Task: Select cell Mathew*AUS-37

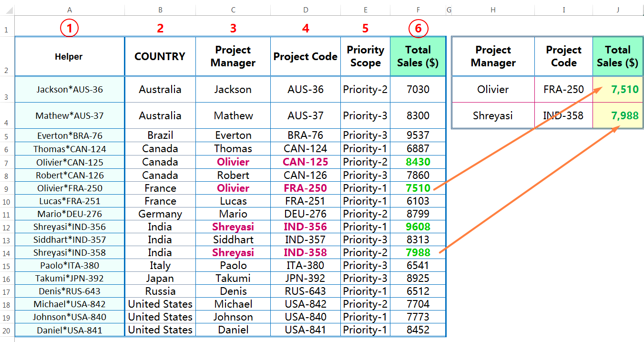Action: [x=70, y=115]
